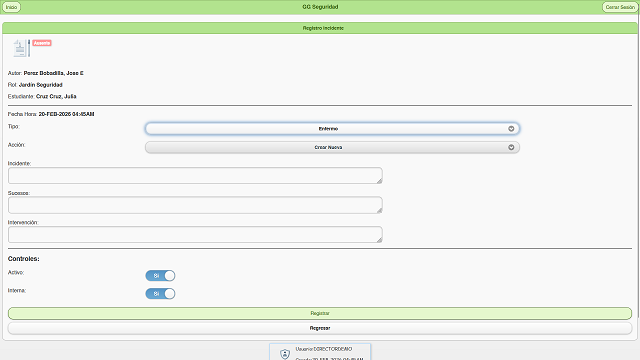Click author name Perez Bobadilla, Jose E
640x360 pixels.
coord(53,73)
